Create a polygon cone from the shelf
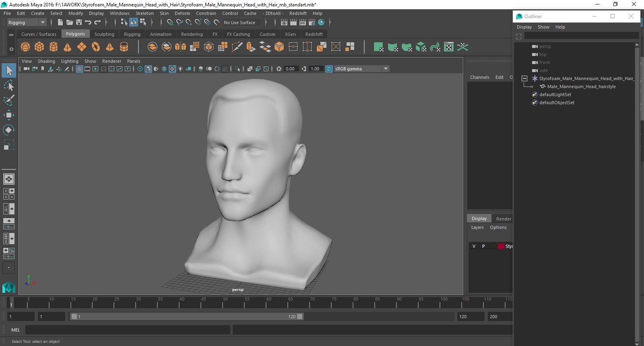The height and width of the screenshot is (346, 644). pos(68,47)
